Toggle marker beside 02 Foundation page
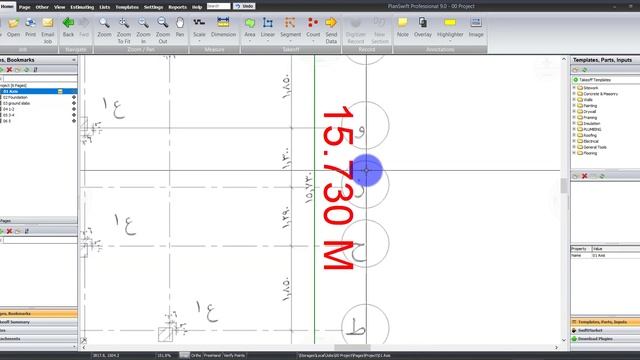This screenshot has height=360, width=640. (x=74, y=98)
